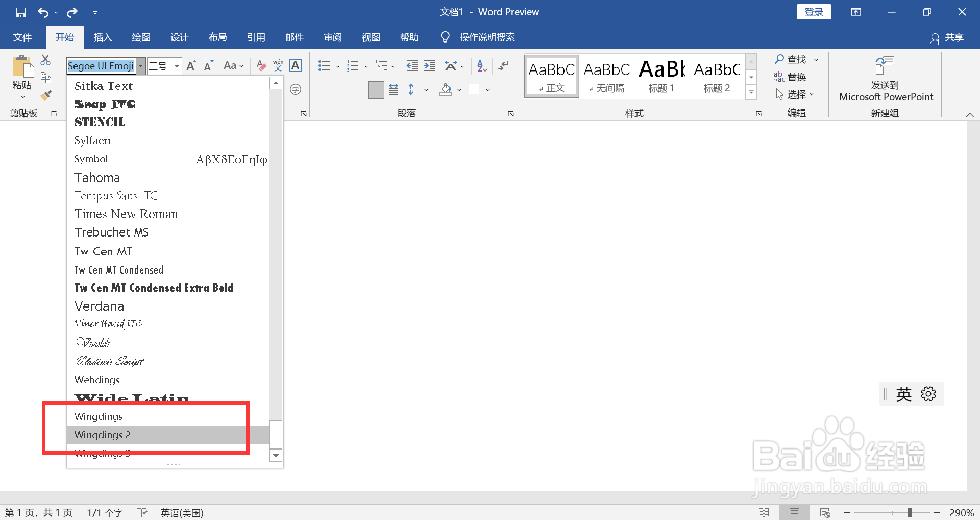Sort paragraphs A to Z
The width and height of the screenshot is (980, 520).
click(482, 66)
